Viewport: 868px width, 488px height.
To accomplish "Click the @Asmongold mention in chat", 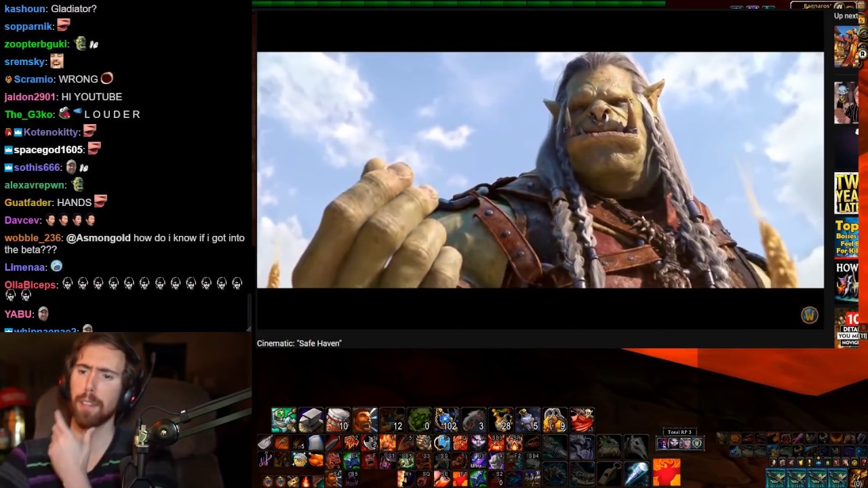I will 98,238.
